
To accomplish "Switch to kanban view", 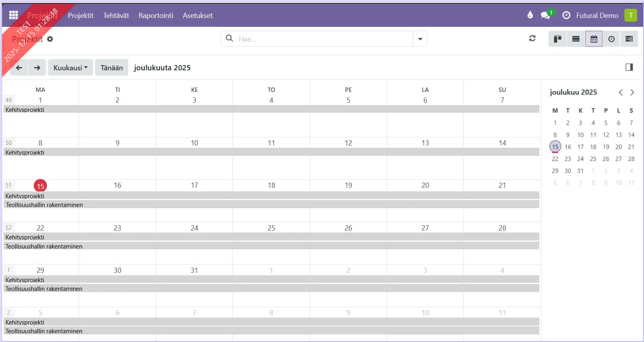I will 557,39.
